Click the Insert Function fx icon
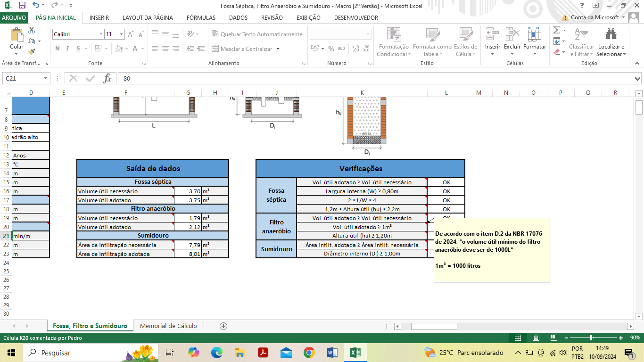 pos(107,78)
